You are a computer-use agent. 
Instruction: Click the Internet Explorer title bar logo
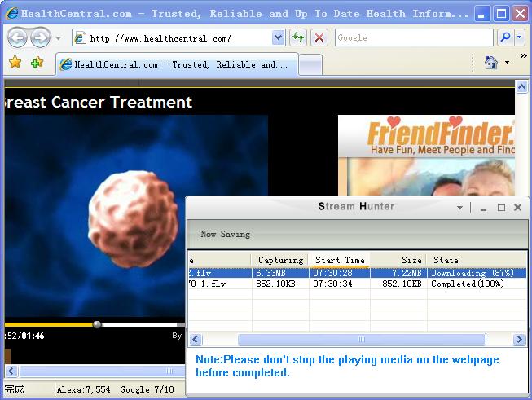pyautogui.click(x=12, y=14)
